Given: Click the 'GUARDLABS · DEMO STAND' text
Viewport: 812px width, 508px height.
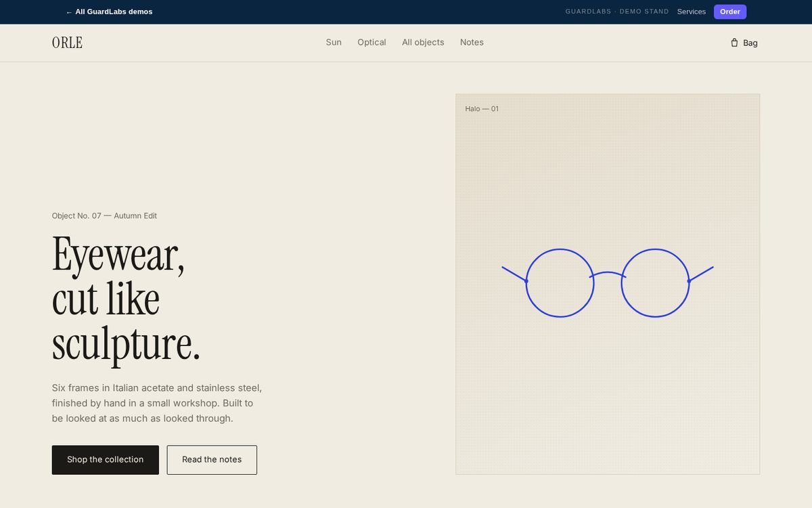Looking at the screenshot, I should point(617,12).
